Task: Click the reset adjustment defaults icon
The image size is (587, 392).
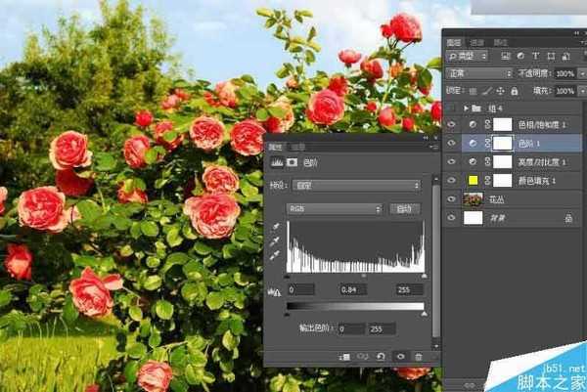Action: [383, 358]
